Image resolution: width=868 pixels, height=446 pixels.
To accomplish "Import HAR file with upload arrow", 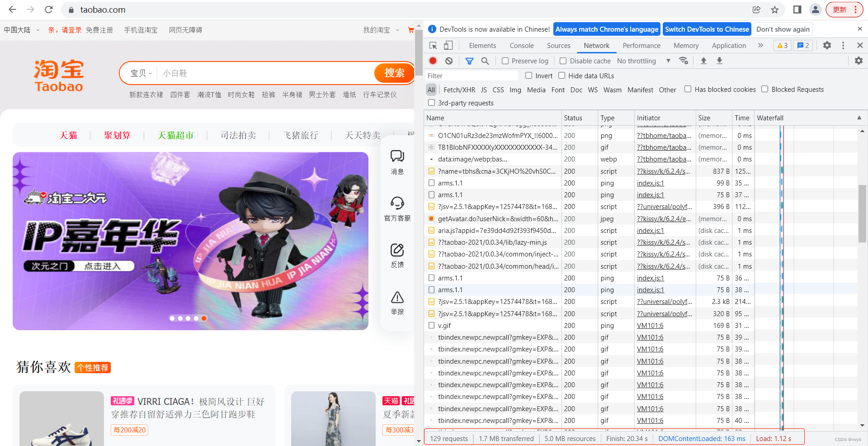I will 703,61.
